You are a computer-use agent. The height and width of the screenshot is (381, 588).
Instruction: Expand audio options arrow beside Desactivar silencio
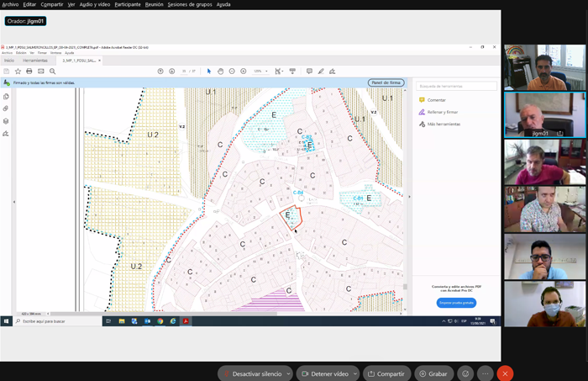coord(288,373)
